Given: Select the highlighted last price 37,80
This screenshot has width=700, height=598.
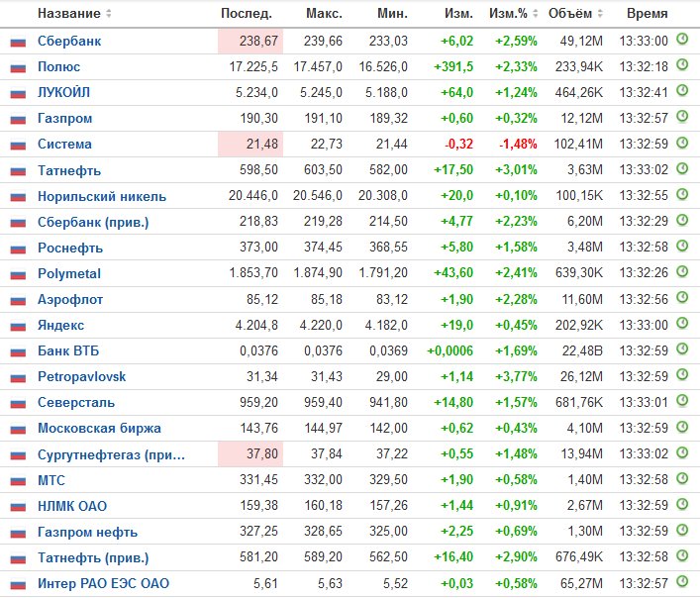Looking at the screenshot, I should (x=250, y=453).
